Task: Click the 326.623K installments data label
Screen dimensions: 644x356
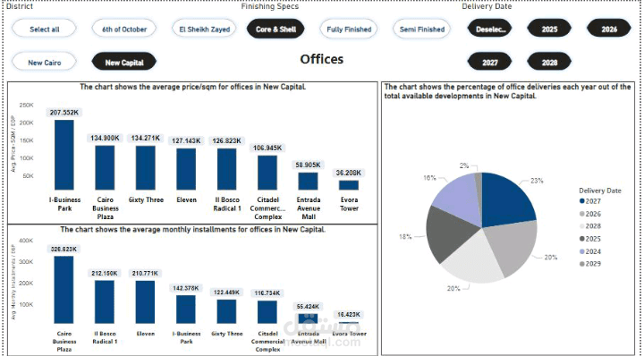Action: click(x=64, y=249)
